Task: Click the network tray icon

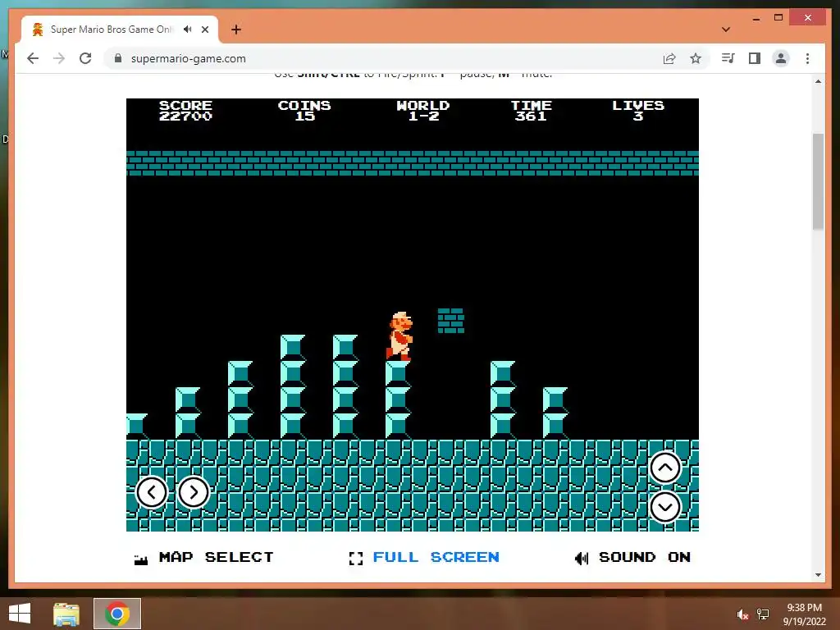Action: (763, 614)
